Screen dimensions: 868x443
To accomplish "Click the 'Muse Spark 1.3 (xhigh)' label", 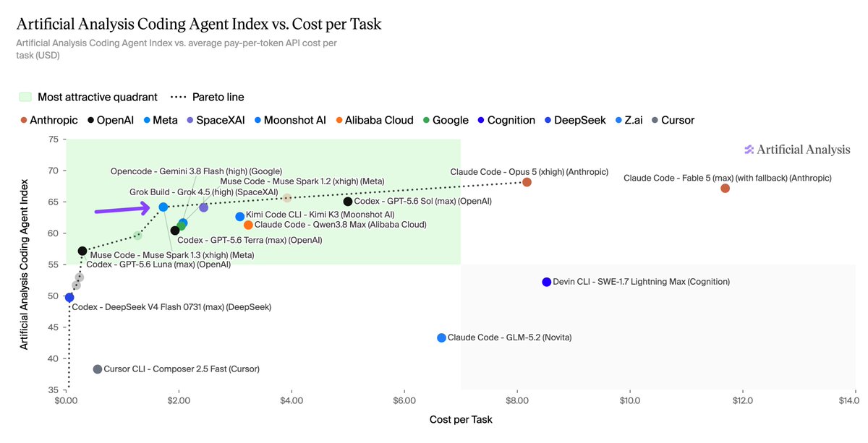I will (x=171, y=255).
